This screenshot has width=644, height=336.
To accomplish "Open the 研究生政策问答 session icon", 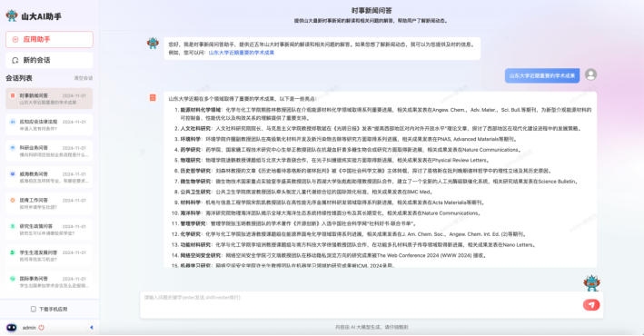I will point(13,226).
